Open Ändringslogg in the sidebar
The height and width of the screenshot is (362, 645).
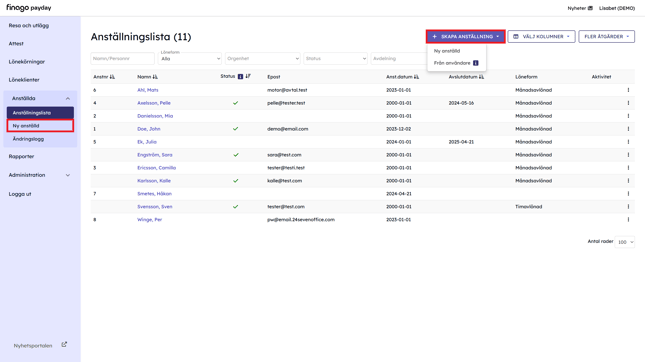[x=28, y=139]
